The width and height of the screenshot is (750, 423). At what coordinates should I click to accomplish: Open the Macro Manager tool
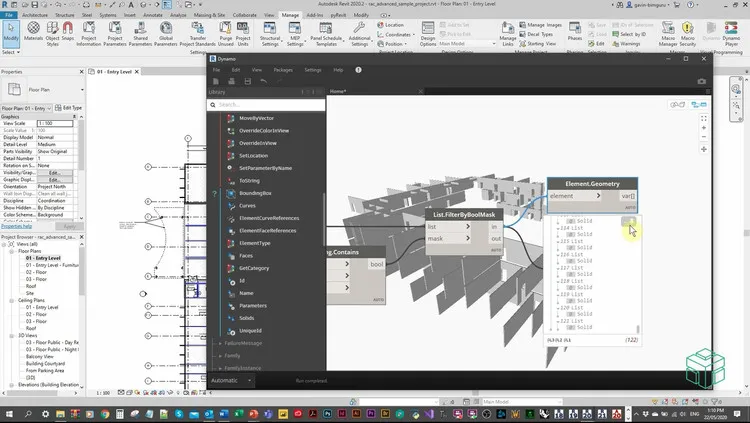tap(668, 33)
